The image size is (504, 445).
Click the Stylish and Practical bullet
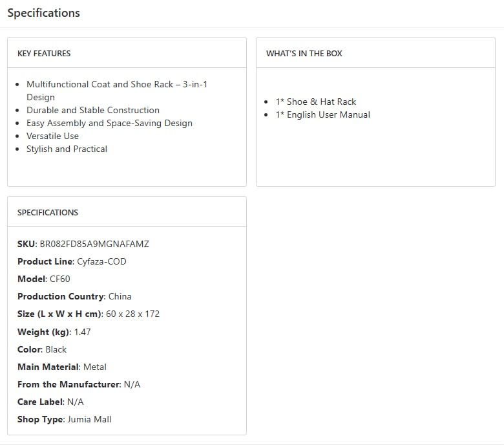pos(67,149)
